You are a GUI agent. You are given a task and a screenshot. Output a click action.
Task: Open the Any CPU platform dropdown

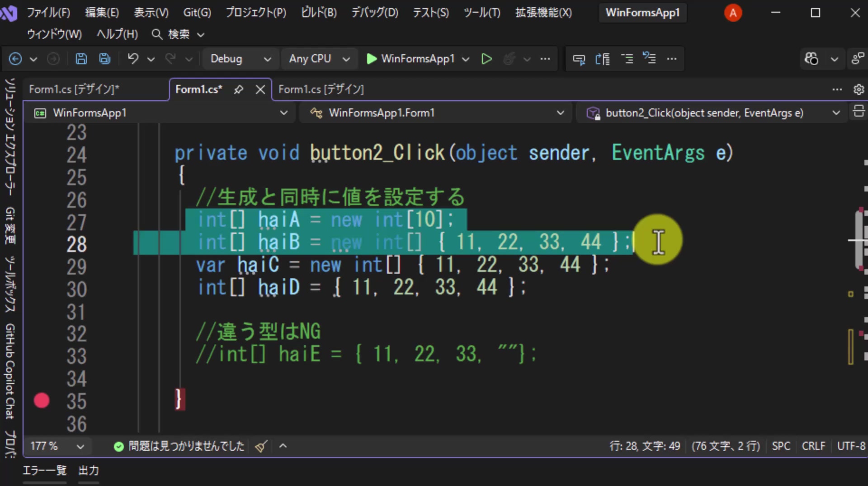[x=319, y=59]
